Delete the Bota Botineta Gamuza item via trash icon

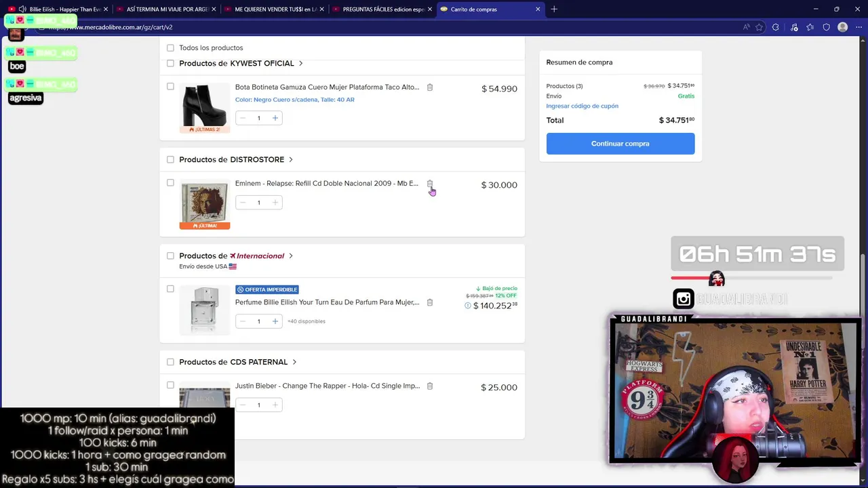[430, 87]
